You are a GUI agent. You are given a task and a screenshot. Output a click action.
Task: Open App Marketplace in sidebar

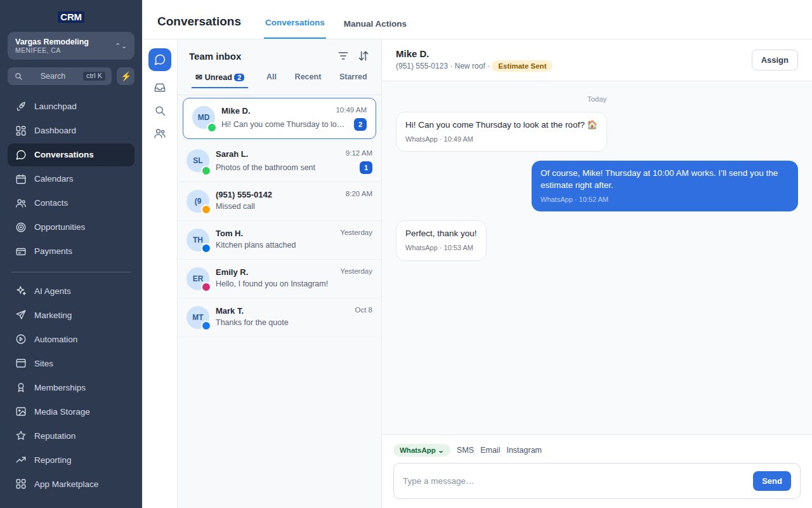pos(71,485)
